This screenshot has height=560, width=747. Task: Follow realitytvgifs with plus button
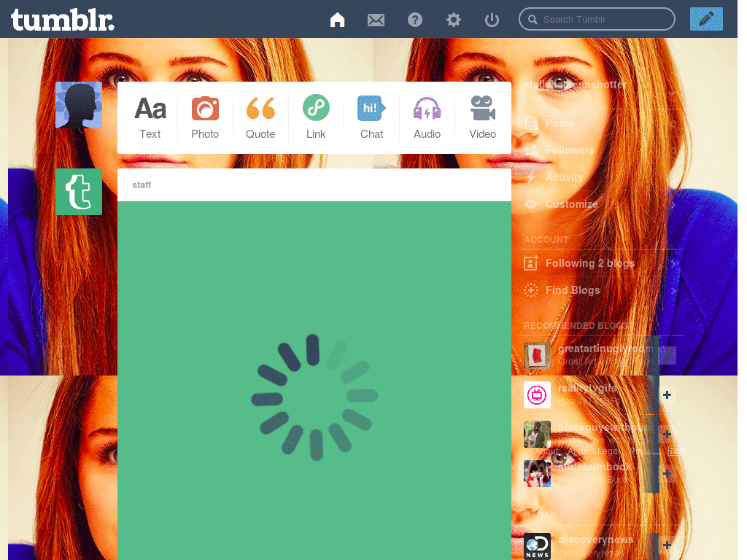pos(667,394)
